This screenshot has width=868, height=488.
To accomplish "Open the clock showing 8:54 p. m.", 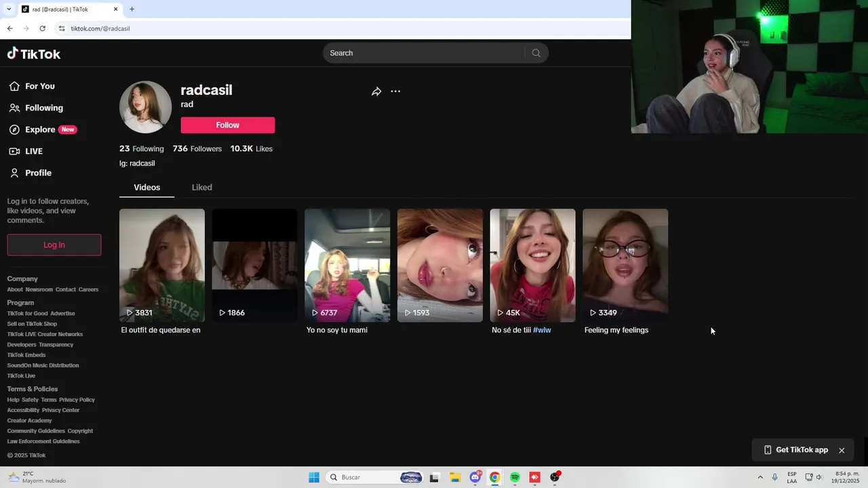I will click(847, 477).
